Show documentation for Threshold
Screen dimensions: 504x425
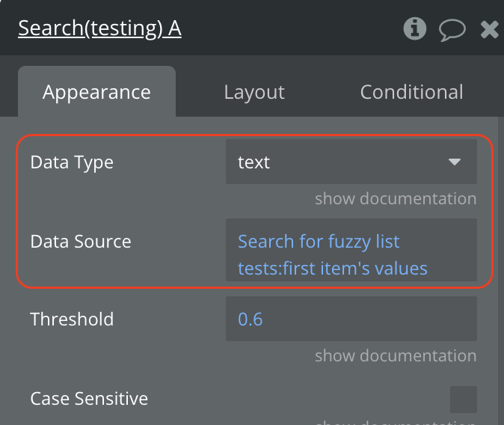point(395,355)
